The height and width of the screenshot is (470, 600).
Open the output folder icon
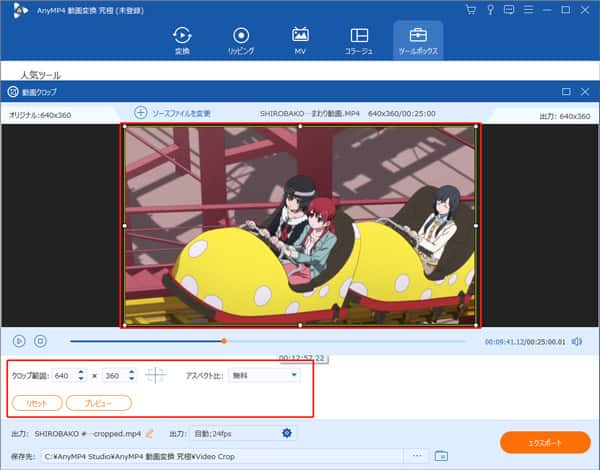[x=441, y=456]
